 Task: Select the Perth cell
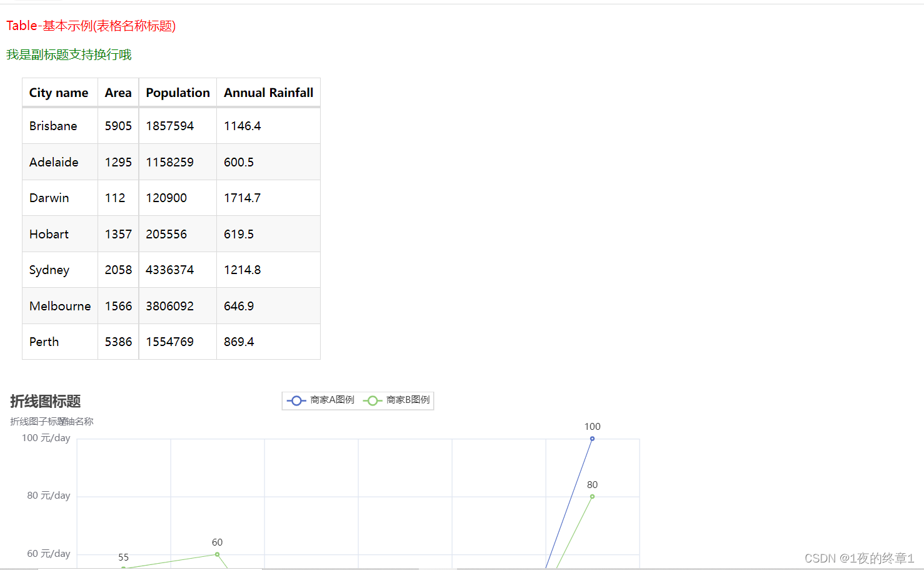[x=60, y=342]
